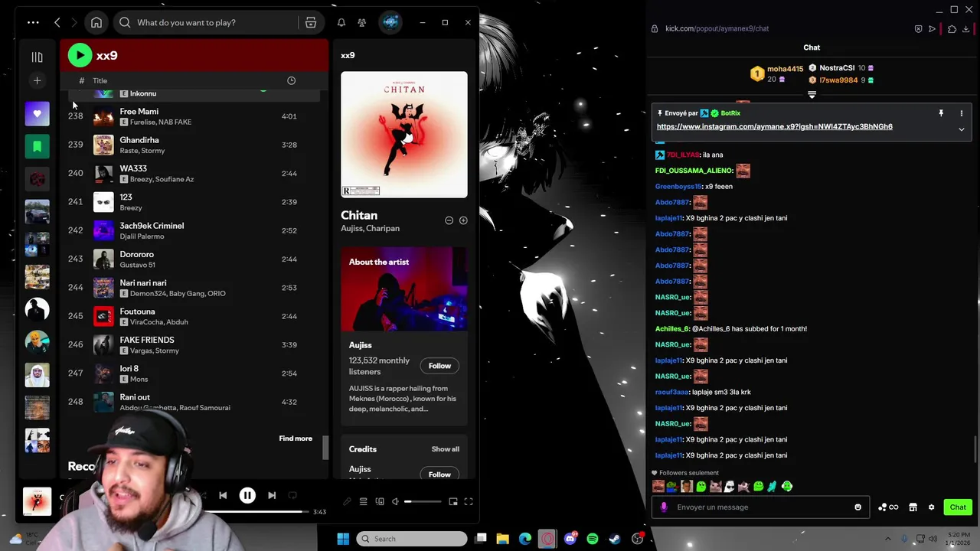Unpin the BotRix pinned message
Image resolution: width=980 pixels, height=551 pixels.
coord(941,113)
